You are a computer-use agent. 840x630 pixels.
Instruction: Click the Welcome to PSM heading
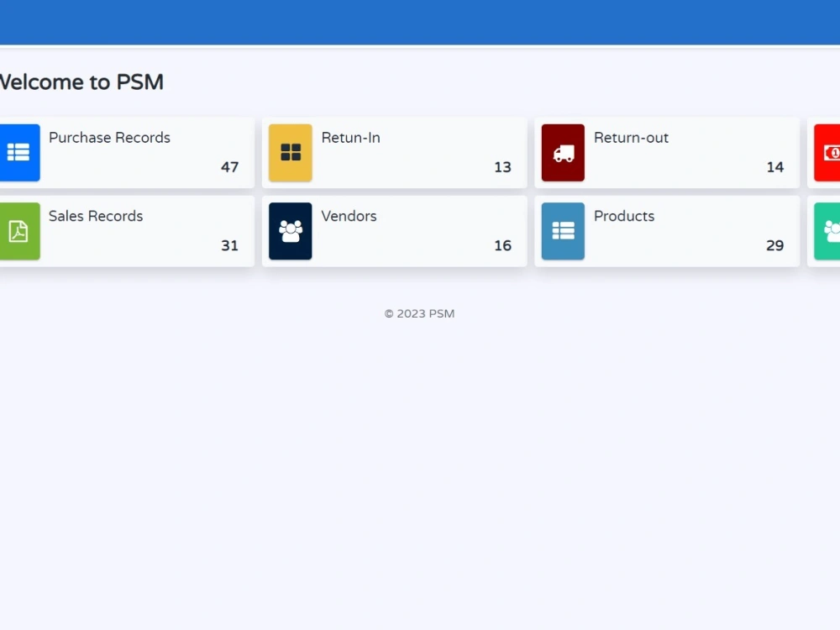81,82
